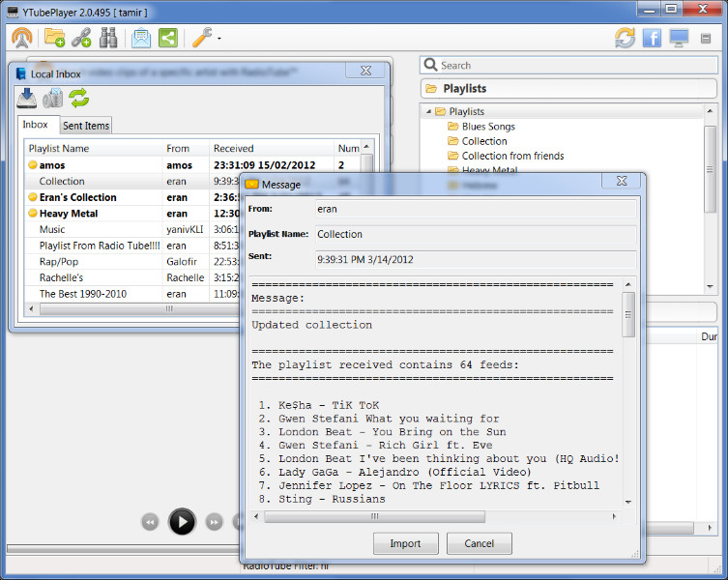The height and width of the screenshot is (580, 728).
Task: Click the add folder icon in toolbar
Action: pyautogui.click(x=55, y=38)
